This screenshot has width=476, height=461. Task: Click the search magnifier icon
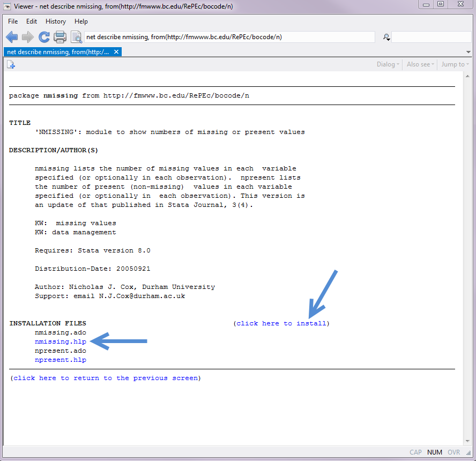(x=386, y=37)
